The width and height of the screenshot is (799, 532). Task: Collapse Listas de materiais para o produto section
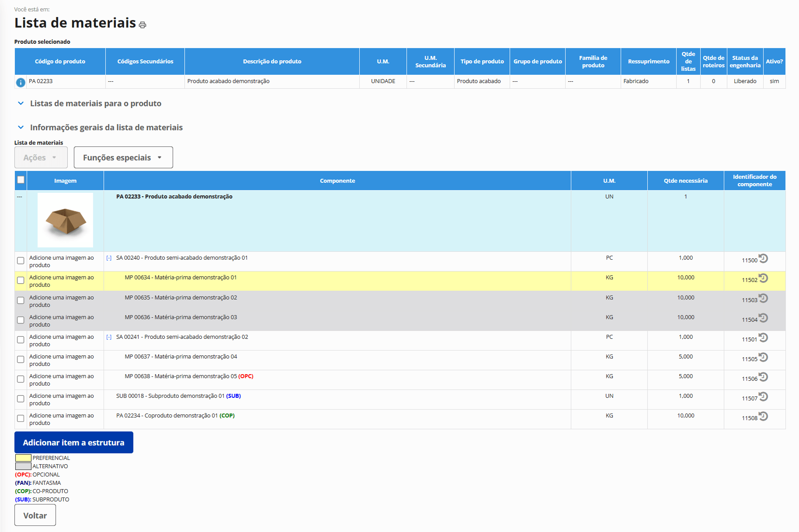click(x=21, y=104)
